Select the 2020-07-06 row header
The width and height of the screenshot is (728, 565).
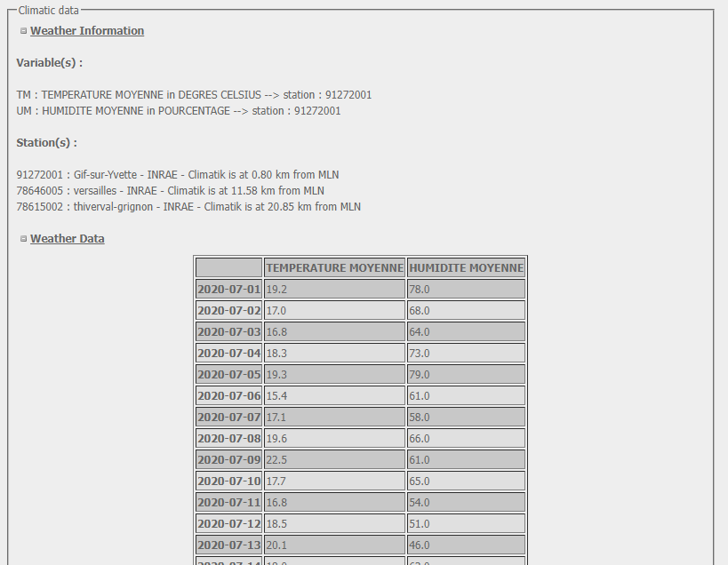click(229, 395)
